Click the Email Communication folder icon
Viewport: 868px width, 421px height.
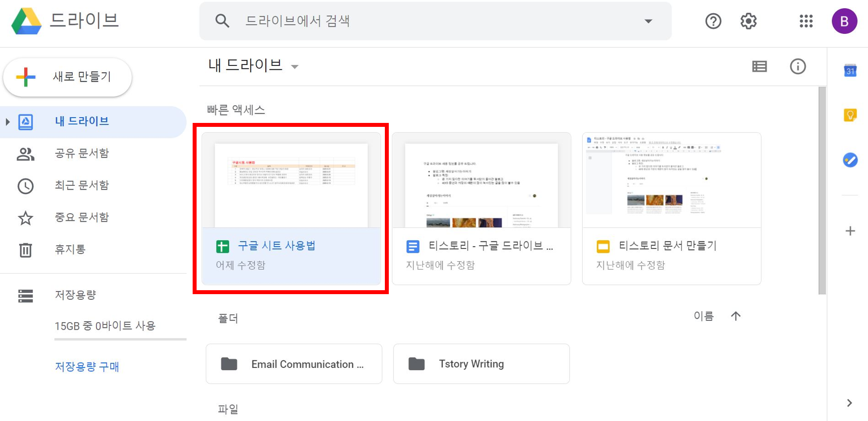click(x=229, y=364)
